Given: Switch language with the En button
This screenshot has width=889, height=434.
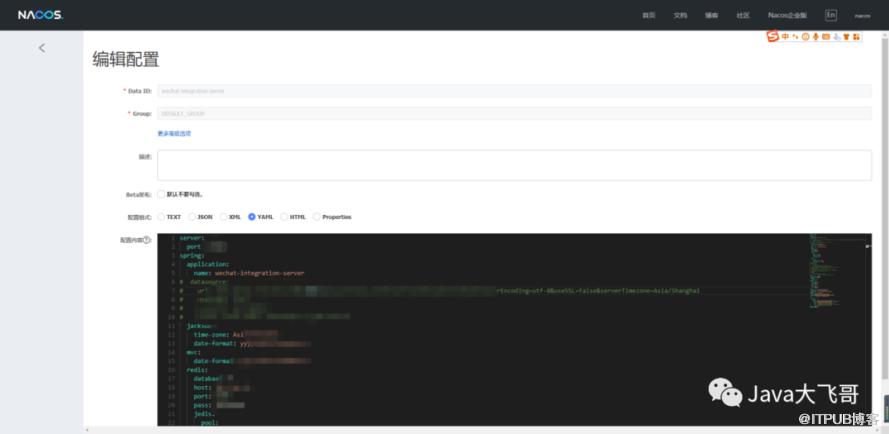Looking at the screenshot, I should 830,15.
